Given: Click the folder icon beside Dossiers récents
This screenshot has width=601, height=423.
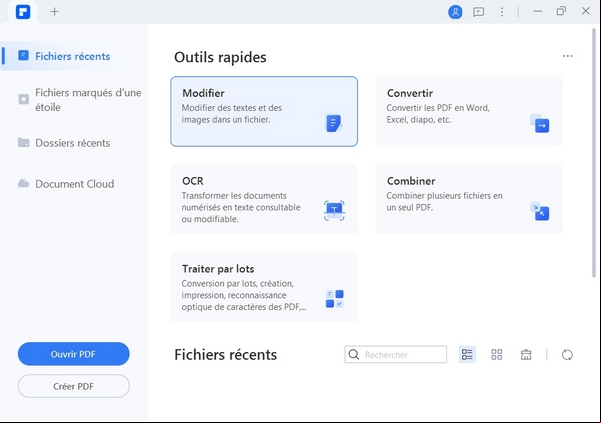Looking at the screenshot, I should [23, 143].
